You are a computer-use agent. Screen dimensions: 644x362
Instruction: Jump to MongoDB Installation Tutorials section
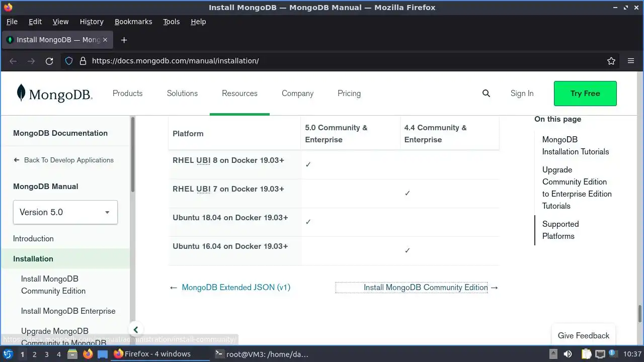point(576,146)
